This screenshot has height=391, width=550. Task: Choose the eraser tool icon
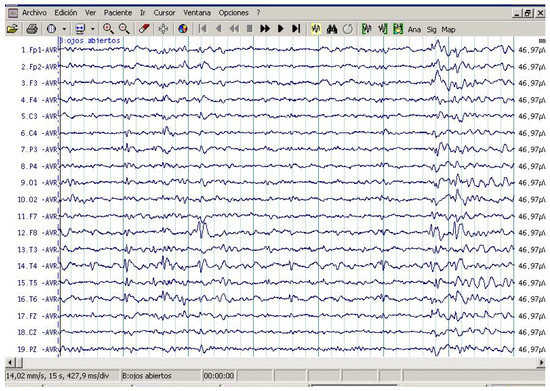tap(144, 29)
